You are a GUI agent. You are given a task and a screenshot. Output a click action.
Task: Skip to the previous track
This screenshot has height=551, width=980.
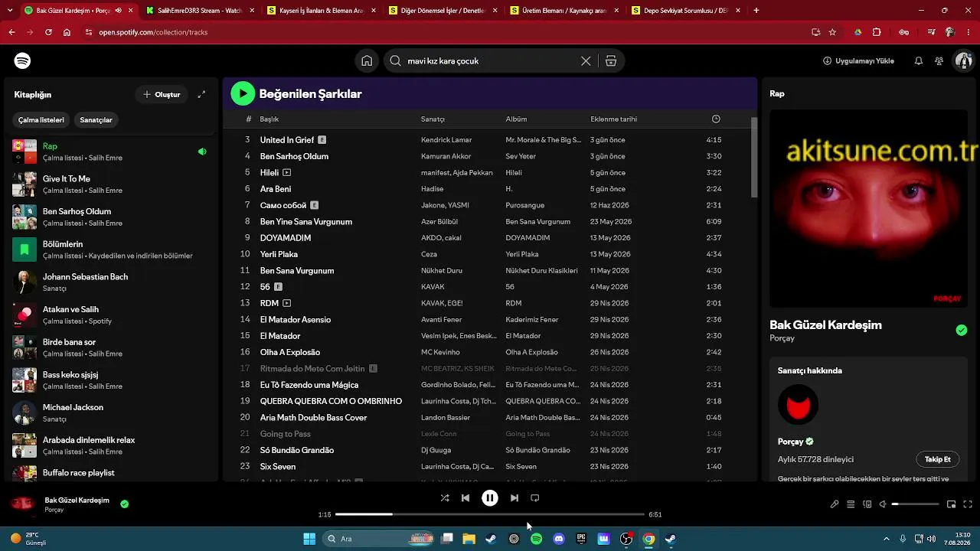coord(465,498)
